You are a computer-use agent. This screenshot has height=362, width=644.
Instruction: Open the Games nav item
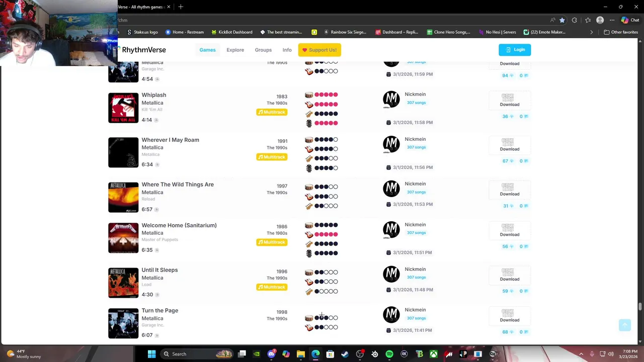click(x=207, y=50)
